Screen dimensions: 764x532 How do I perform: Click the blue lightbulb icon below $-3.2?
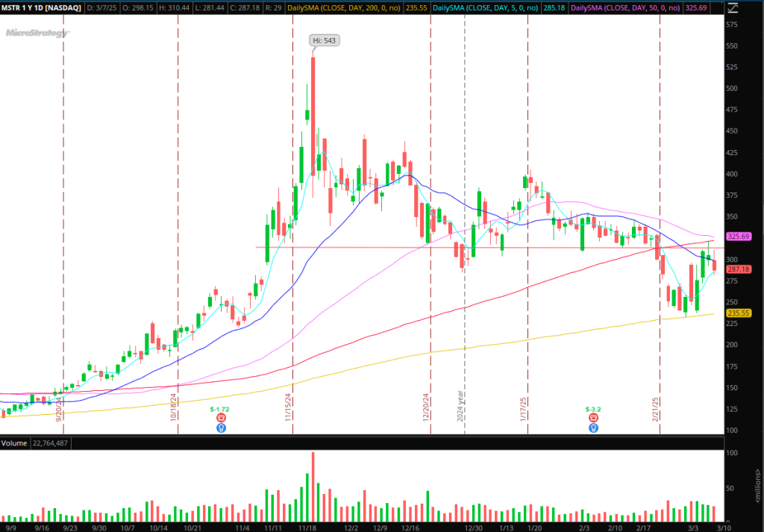pos(593,428)
